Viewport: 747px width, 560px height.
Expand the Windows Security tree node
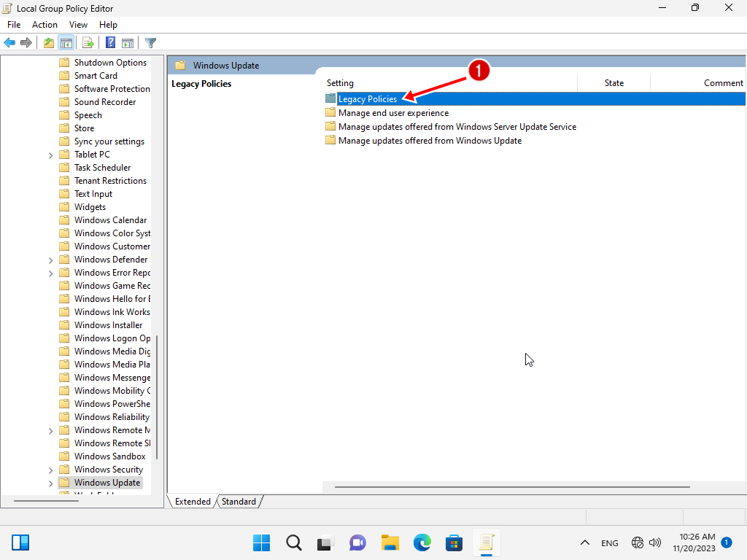click(x=50, y=470)
